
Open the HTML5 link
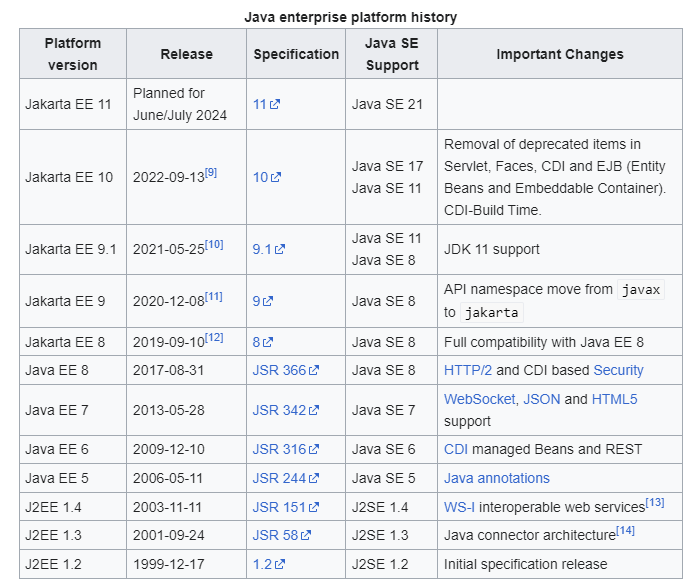pyautogui.click(x=614, y=399)
